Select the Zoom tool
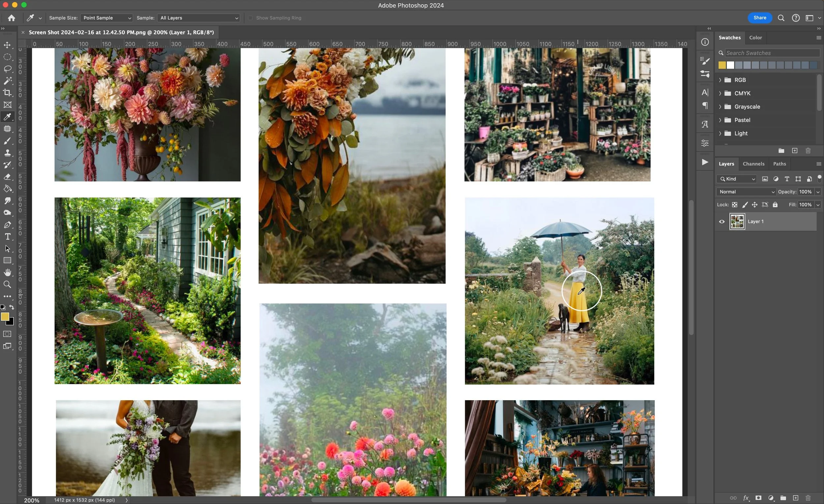 (7, 284)
